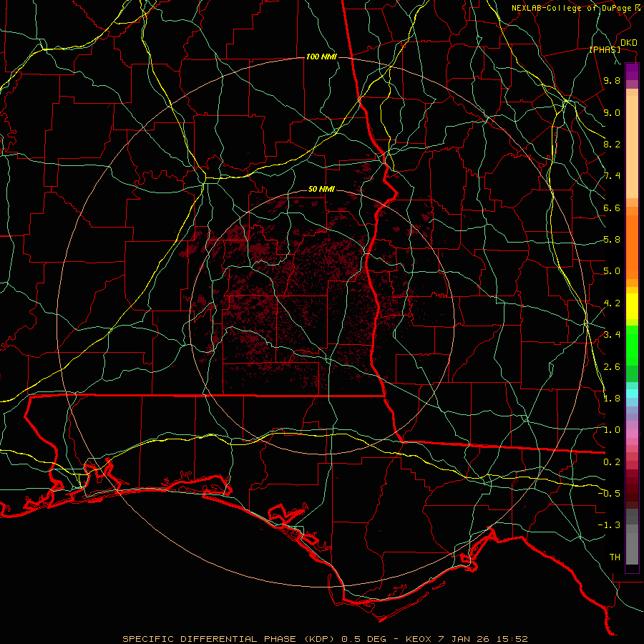Screen dimensions: 644x644
Task: Click the 9.0 value on the color scale
Action: pos(612,112)
